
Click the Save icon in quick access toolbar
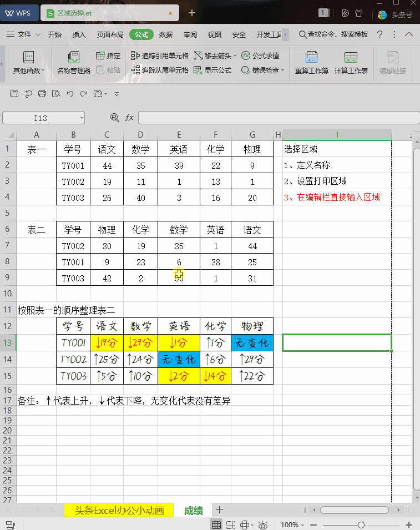14,94
